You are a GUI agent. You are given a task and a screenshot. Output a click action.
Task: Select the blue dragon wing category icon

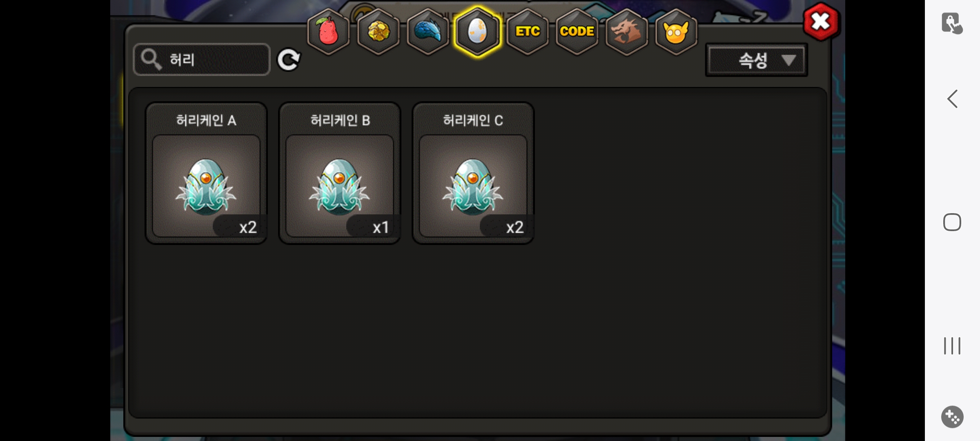pyautogui.click(x=428, y=31)
